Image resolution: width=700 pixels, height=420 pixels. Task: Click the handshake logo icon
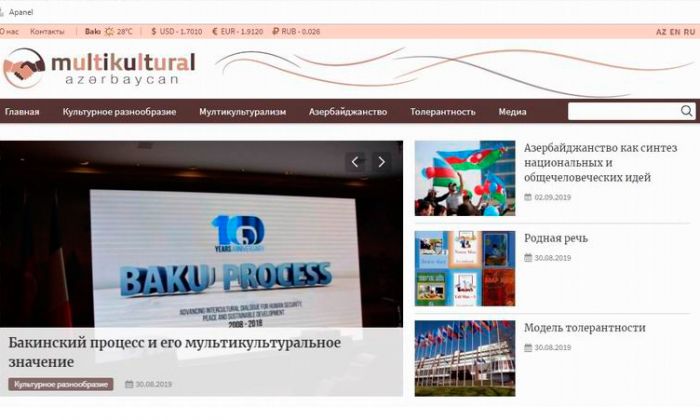pyautogui.click(x=23, y=69)
